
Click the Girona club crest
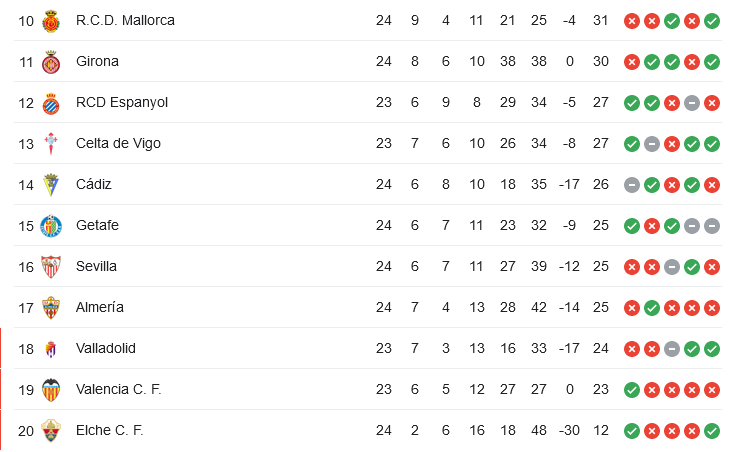click(51, 62)
